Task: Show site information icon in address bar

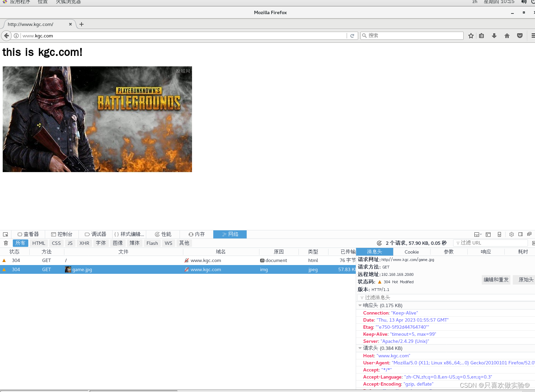Action: [16, 36]
